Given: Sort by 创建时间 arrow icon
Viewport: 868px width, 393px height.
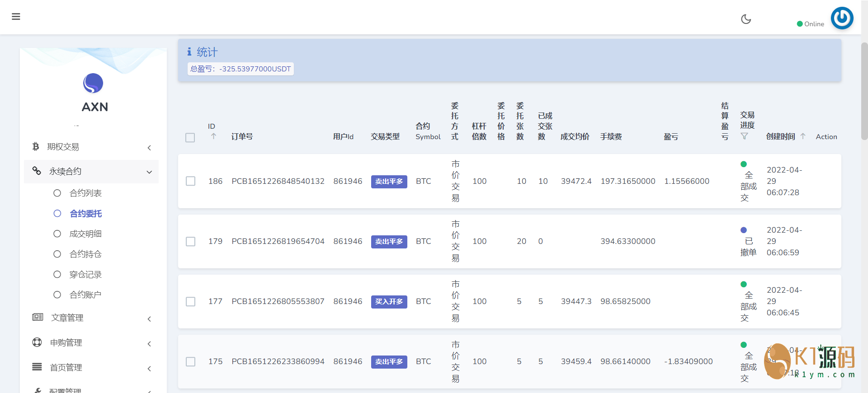Looking at the screenshot, I should coord(803,136).
